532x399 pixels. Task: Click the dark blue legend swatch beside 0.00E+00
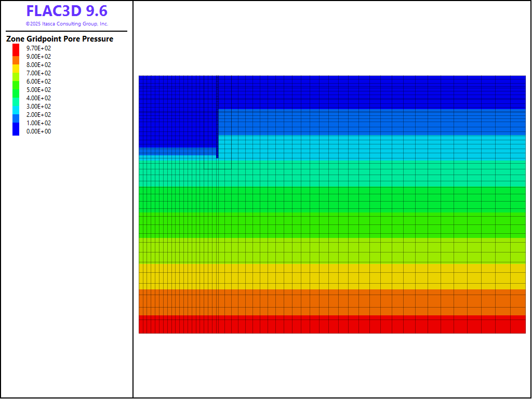[16, 130]
